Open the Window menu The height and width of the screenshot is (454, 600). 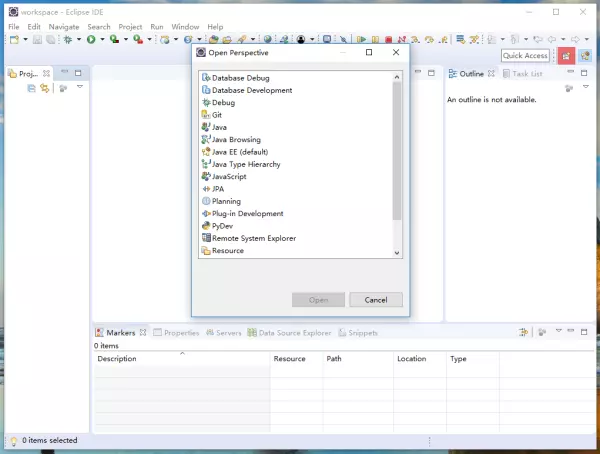pos(185,27)
